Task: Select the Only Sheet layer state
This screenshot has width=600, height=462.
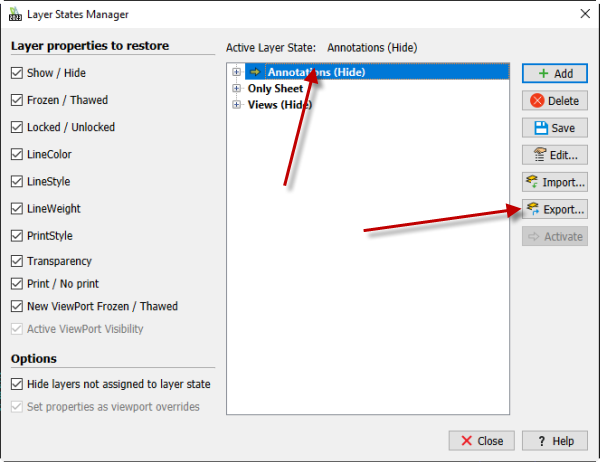Action: (275, 88)
